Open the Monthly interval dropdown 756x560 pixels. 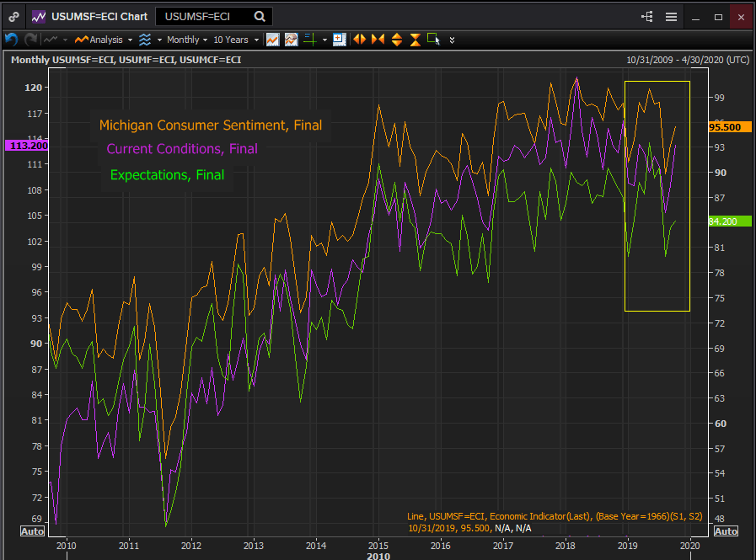click(x=183, y=40)
